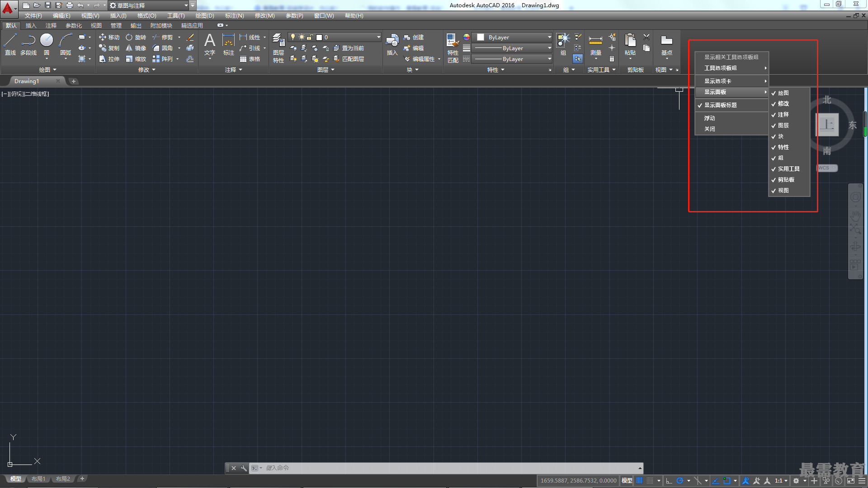The image size is (868, 488).
Task: Click the Stretch (拉伸) tool
Action: (109, 59)
